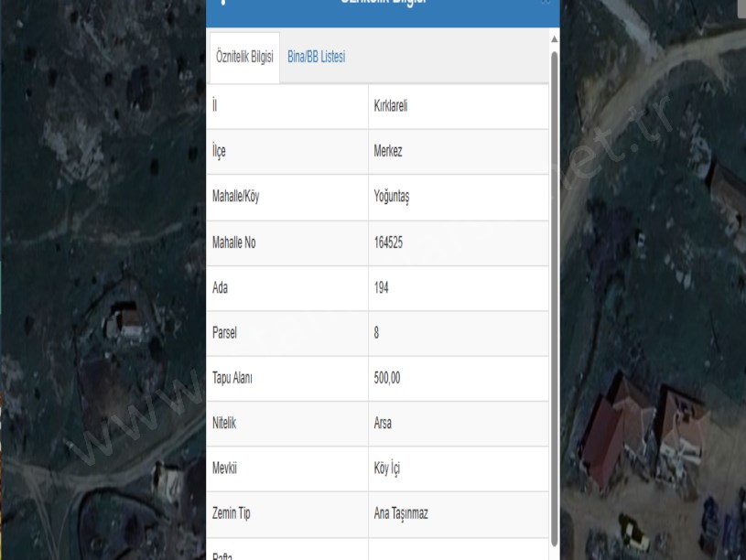The image size is (746, 560).
Task: Select the Köy İçi value in Mevkii row
Action: pyautogui.click(x=387, y=469)
